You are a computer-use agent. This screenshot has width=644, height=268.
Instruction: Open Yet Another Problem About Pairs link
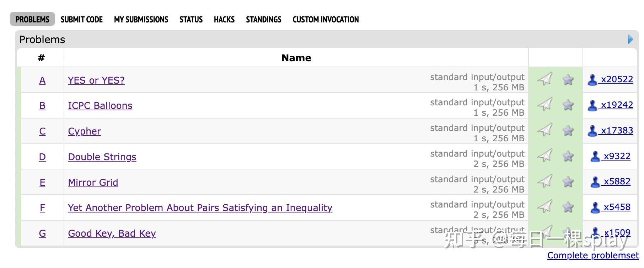[200, 208]
